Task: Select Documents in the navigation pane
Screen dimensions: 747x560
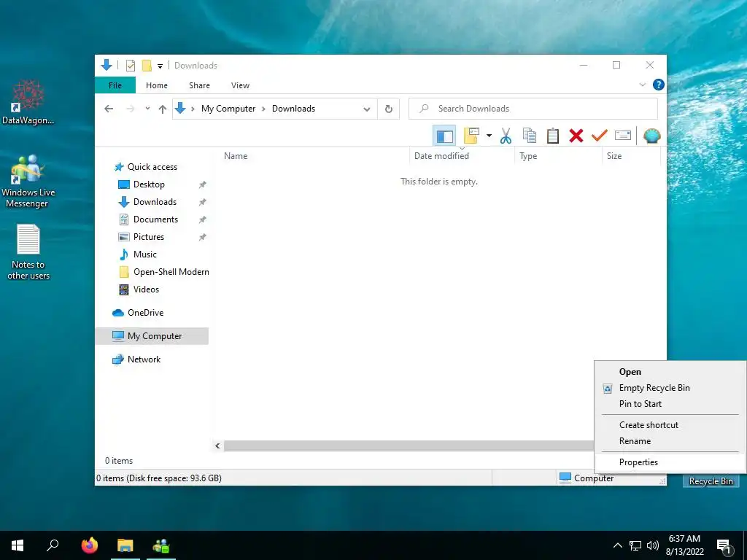Action: [x=155, y=219]
